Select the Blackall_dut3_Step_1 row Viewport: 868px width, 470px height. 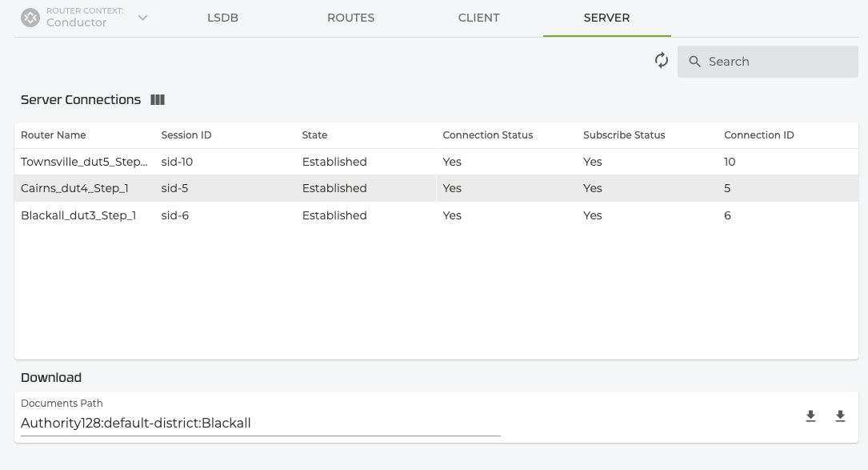click(78, 215)
